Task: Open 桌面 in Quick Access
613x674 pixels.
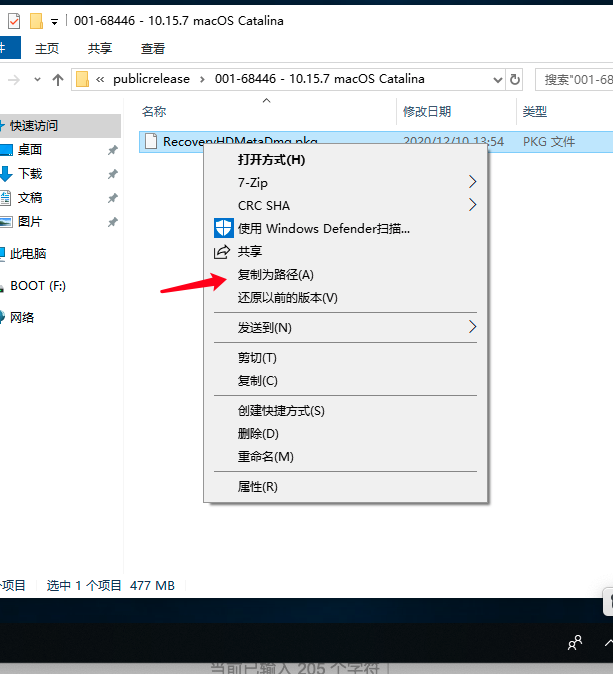Action: [30, 150]
